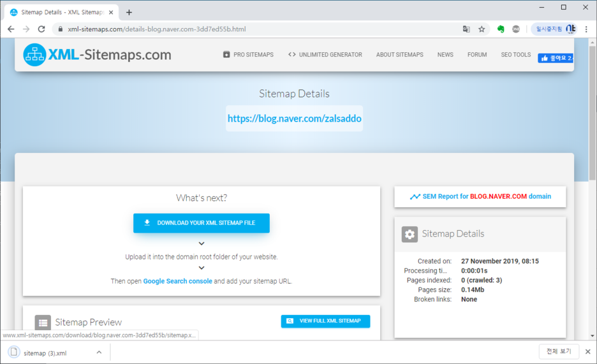Image resolution: width=597 pixels, height=364 pixels.
Task: Bookmark this page with star
Action: coord(482,29)
